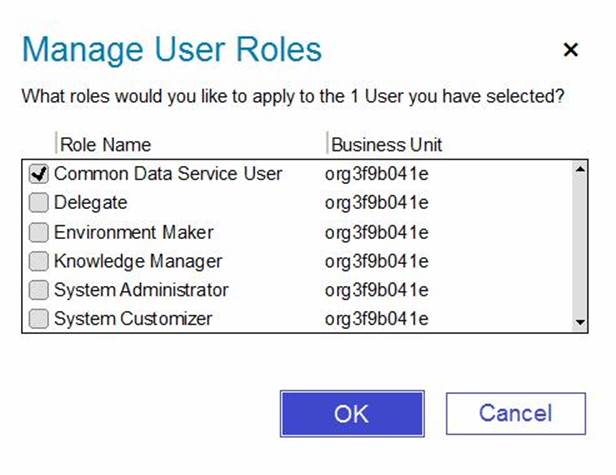Uncheck the Common Data Service User checkbox
Screen dimensions: 616x475
click(39, 174)
